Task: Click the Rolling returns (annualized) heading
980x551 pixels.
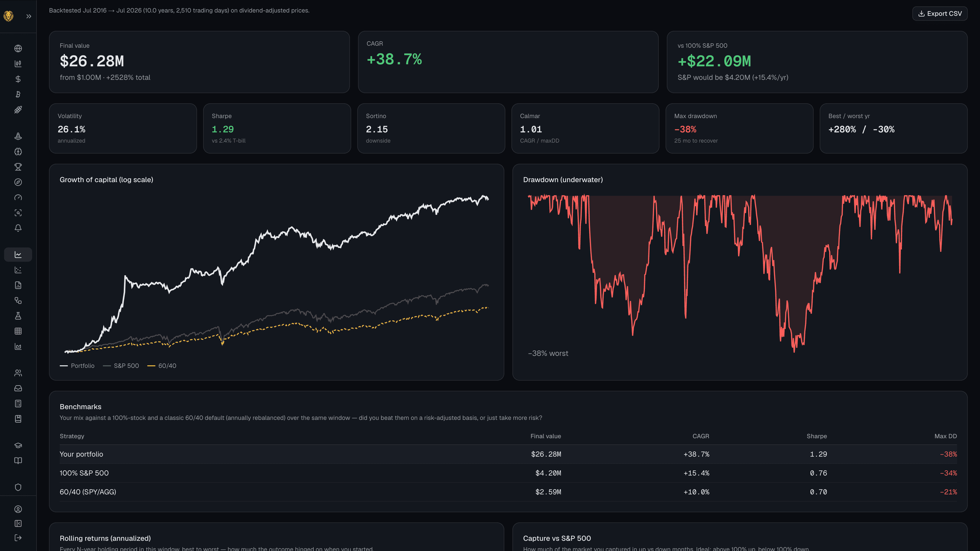Action: pyautogui.click(x=105, y=539)
